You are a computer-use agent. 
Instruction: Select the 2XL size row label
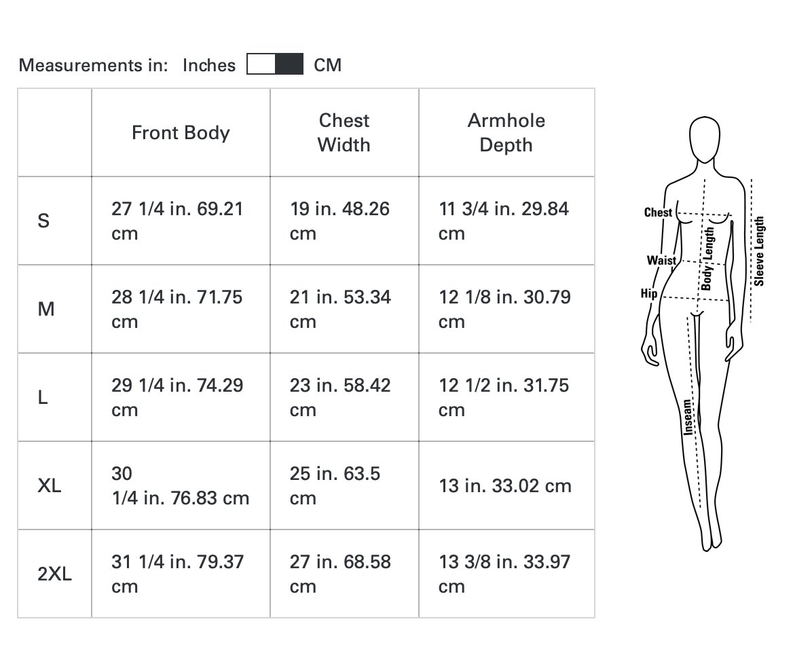point(54,574)
